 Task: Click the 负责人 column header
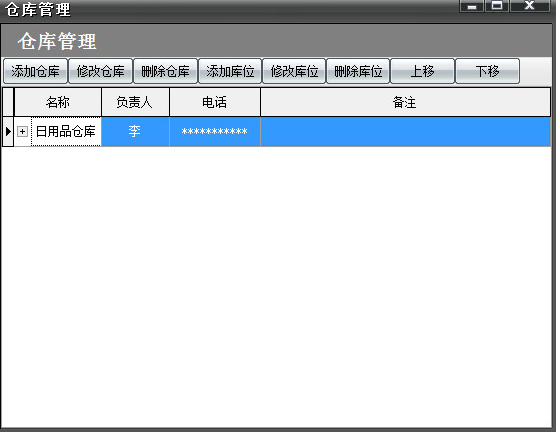[135, 102]
